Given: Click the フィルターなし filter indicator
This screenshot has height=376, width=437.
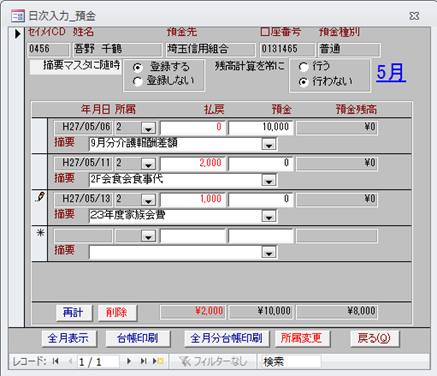Looking at the screenshot, I should pyautogui.click(x=213, y=361).
